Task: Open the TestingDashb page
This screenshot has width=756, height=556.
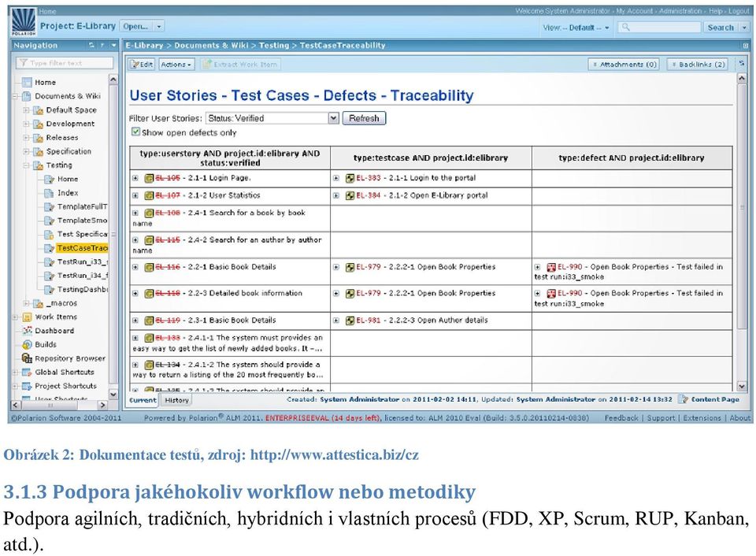Action: [x=82, y=289]
